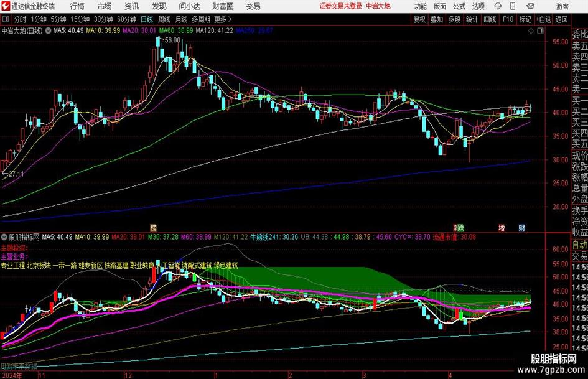Click the 中岩大地 stock name in the title bar

(x=378, y=6)
